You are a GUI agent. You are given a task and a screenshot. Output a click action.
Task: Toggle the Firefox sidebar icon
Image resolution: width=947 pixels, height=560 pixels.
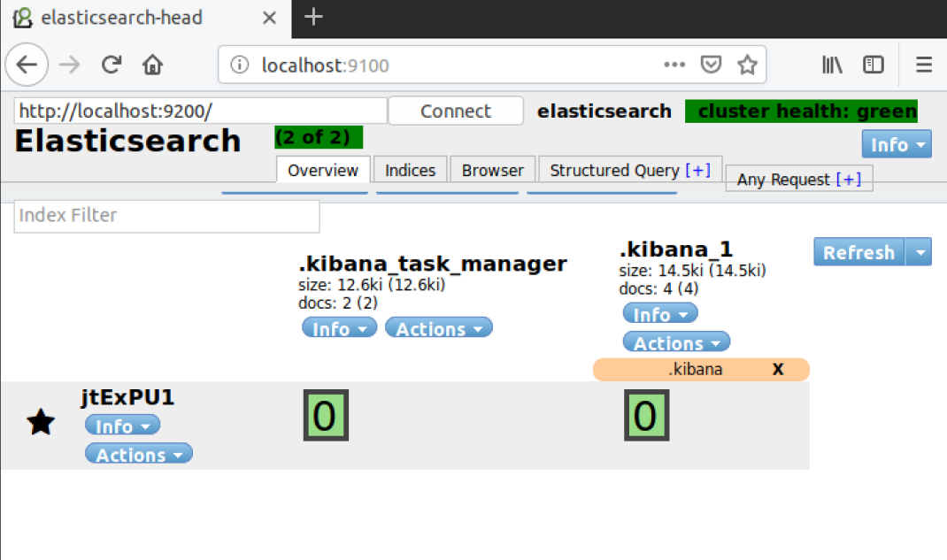(874, 65)
